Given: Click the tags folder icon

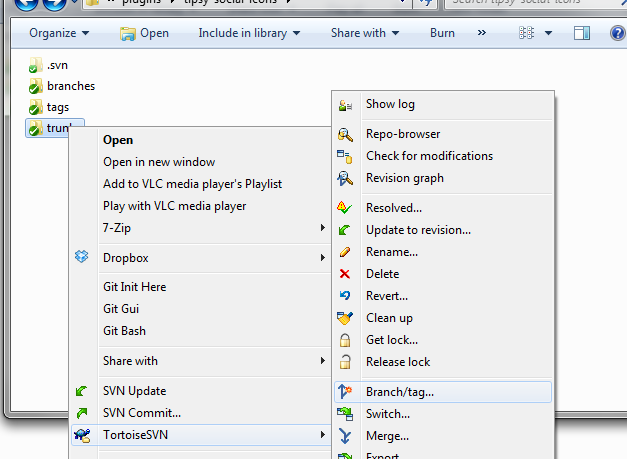Looking at the screenshot, I should point(35,107).
